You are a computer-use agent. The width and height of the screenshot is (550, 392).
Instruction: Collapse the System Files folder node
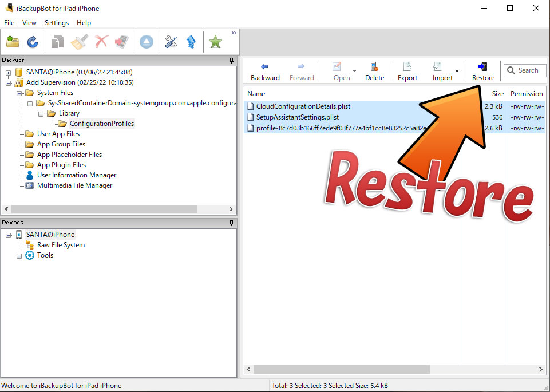point(19,93)
